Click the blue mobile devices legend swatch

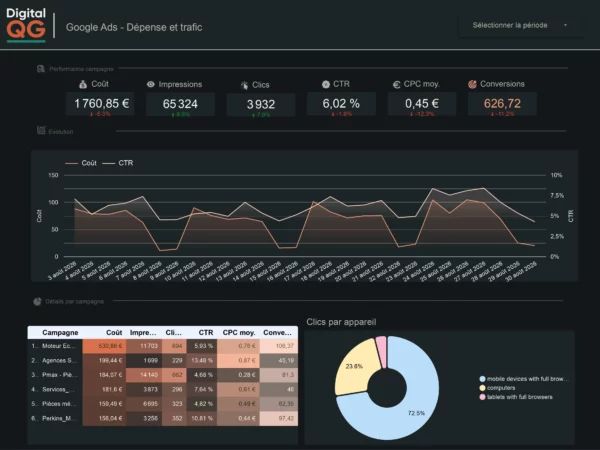[x=482, y=379]
